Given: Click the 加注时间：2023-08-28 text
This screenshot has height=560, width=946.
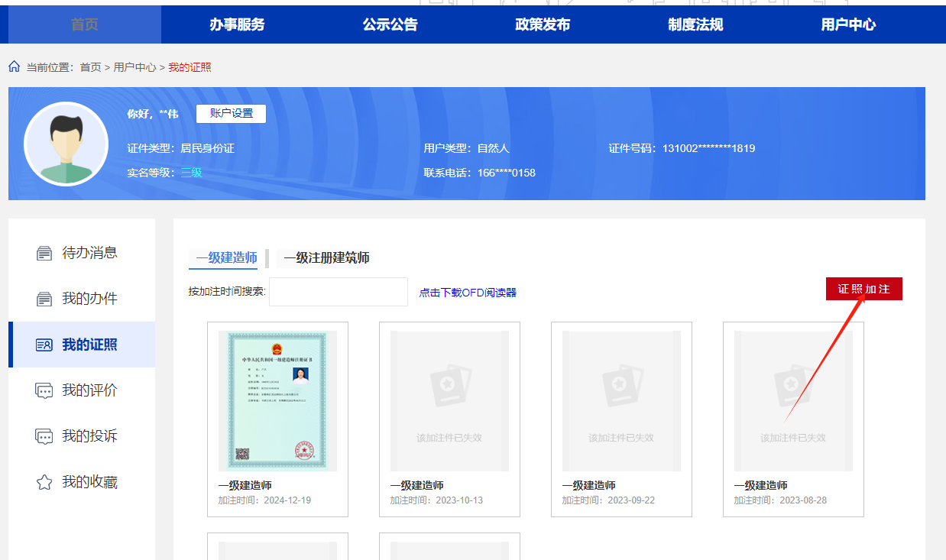Looking at the screenshot, I should pos(780,500).
